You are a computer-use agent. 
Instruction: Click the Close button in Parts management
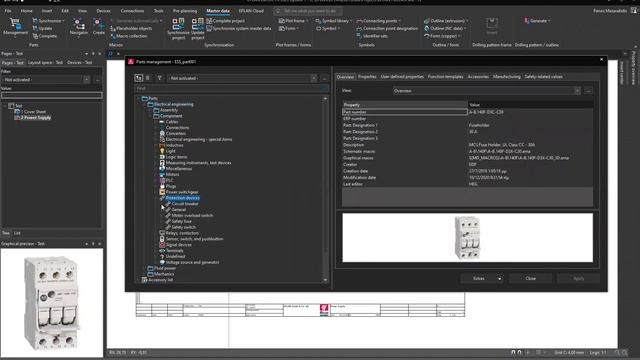click(x=530, y=278)
